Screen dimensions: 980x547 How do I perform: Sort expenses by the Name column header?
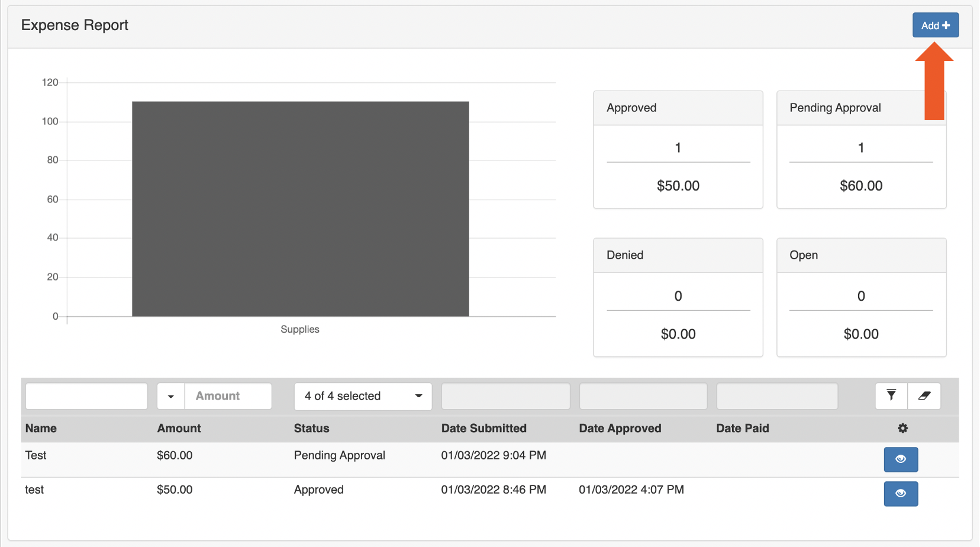pyautogui.click(x=40, y=428)
